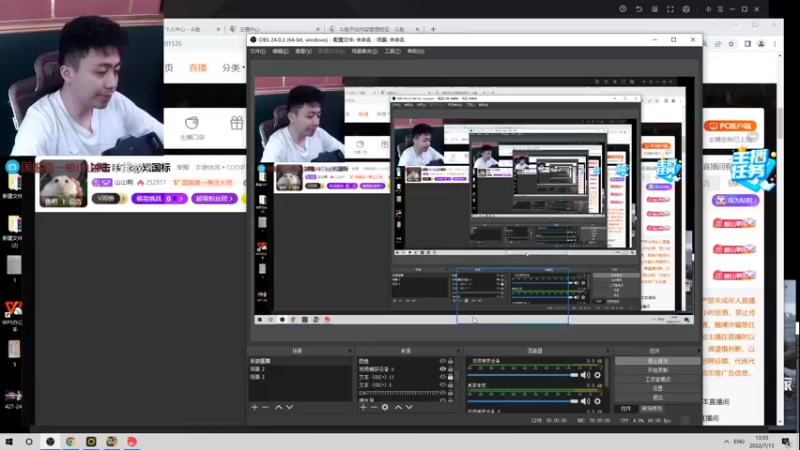Open the 查看(V) menu in OBS
800x450 pixels.
(x=304, y=52)
